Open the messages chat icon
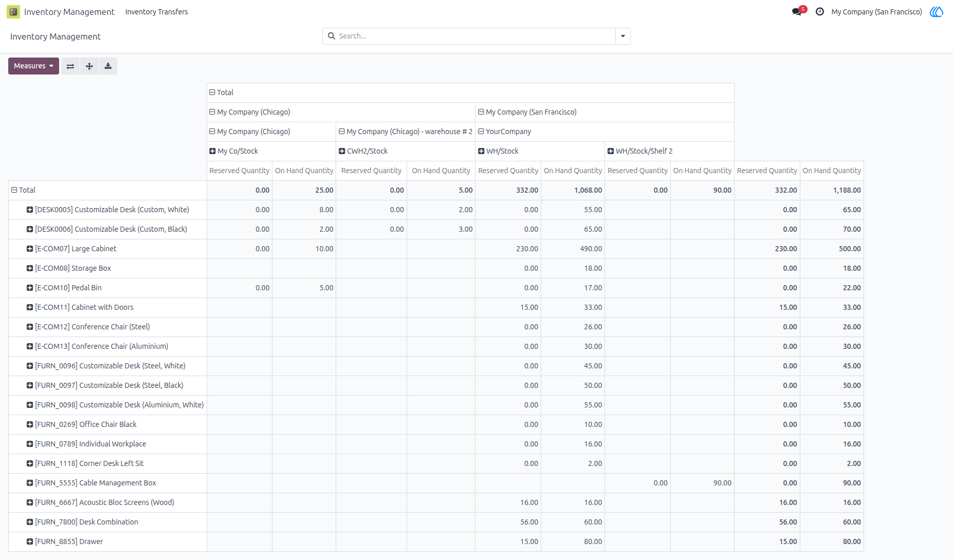Image resolution: width=953 pixels, height=560 pixels. click(798, 11)
